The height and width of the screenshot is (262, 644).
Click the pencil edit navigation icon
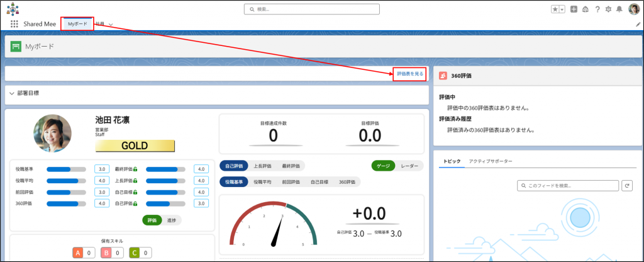click(638, 24)
